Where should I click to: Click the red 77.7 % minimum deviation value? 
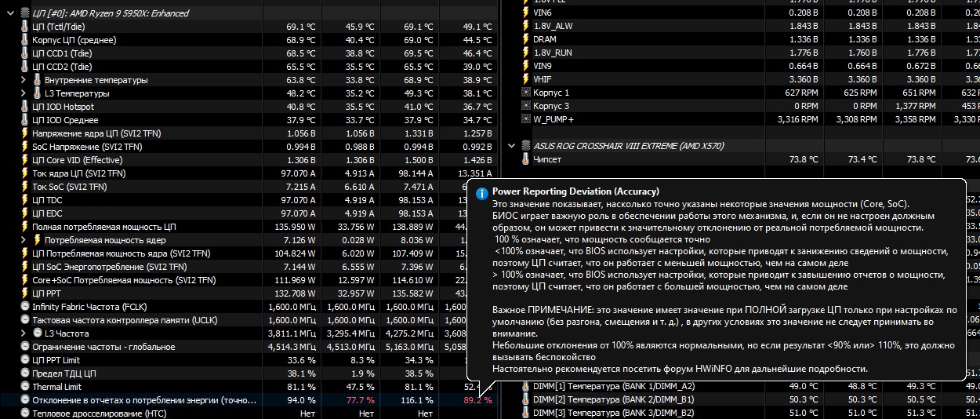[x=361, y=400]
